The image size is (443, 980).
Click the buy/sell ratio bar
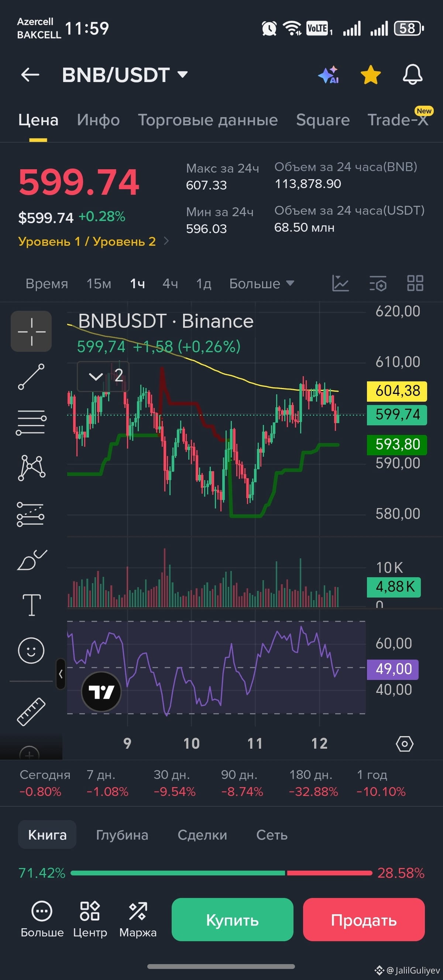pyautogui.click(x=221, y=873)
